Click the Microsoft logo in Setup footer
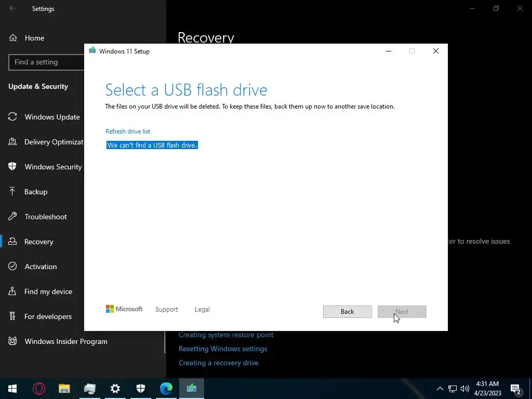Viewport: 532px width, 399px height. tap(124, 309)
